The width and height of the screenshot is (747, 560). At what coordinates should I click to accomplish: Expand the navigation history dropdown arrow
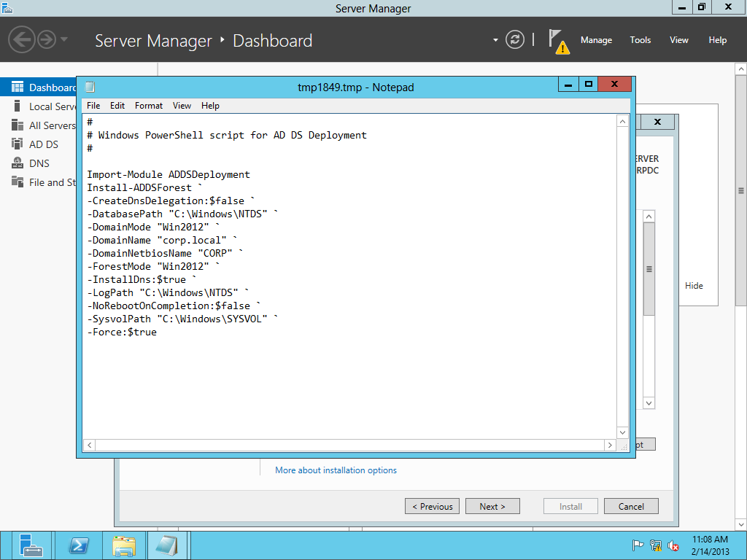[64, 39]
